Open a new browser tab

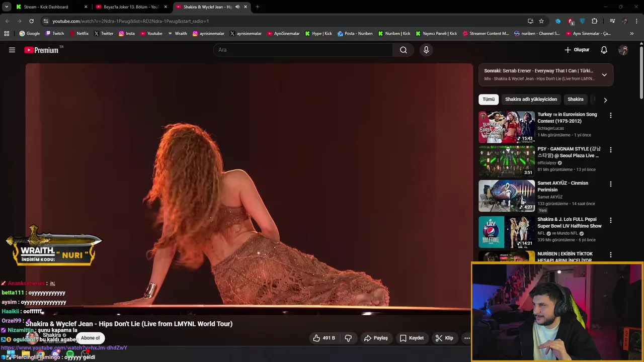pos(257,7)
